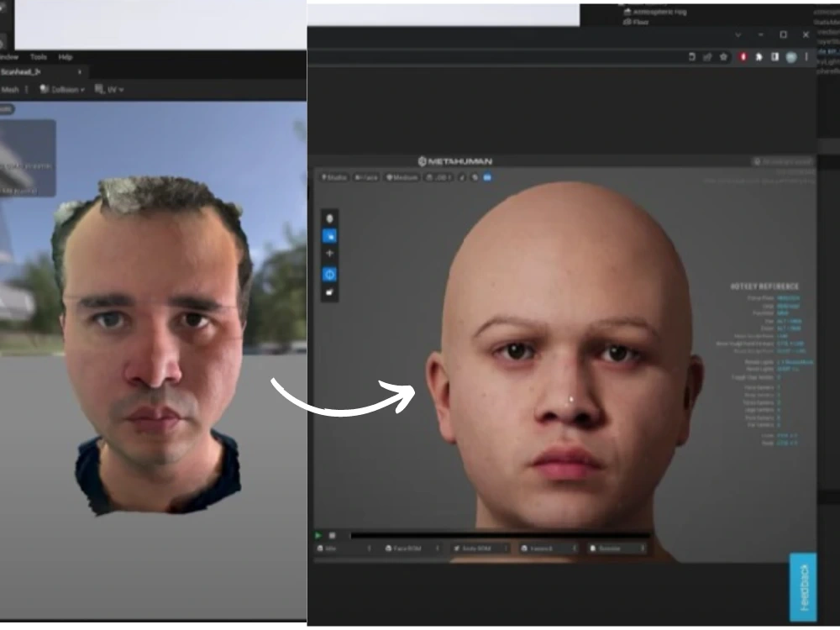
Task: Stop the MetaHuman animation preview
Action: tap(332, 535)
